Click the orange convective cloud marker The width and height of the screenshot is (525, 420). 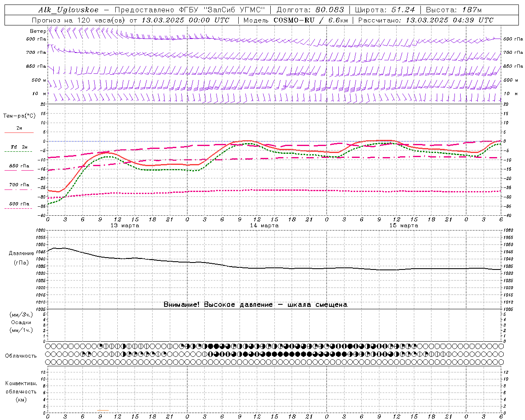click(x=103, y=410)
